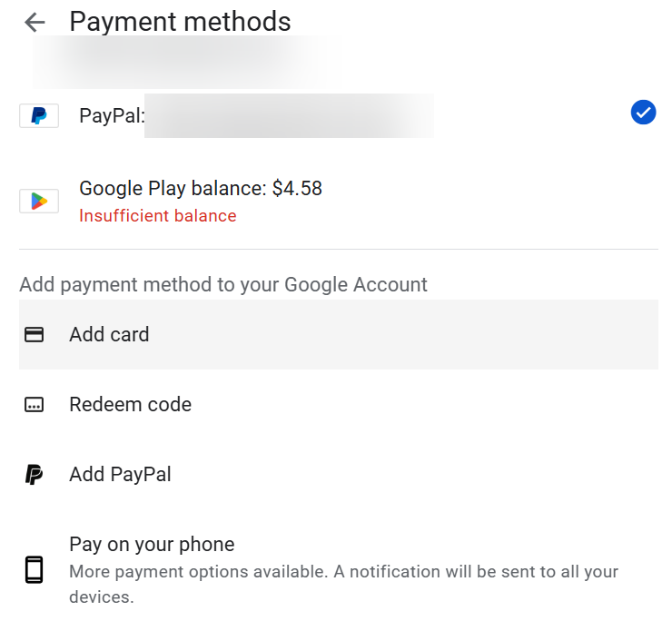This screenshot has width=672, height=621.
Task: Select Google Play balance $4.58 as payment
Action: 339,202
